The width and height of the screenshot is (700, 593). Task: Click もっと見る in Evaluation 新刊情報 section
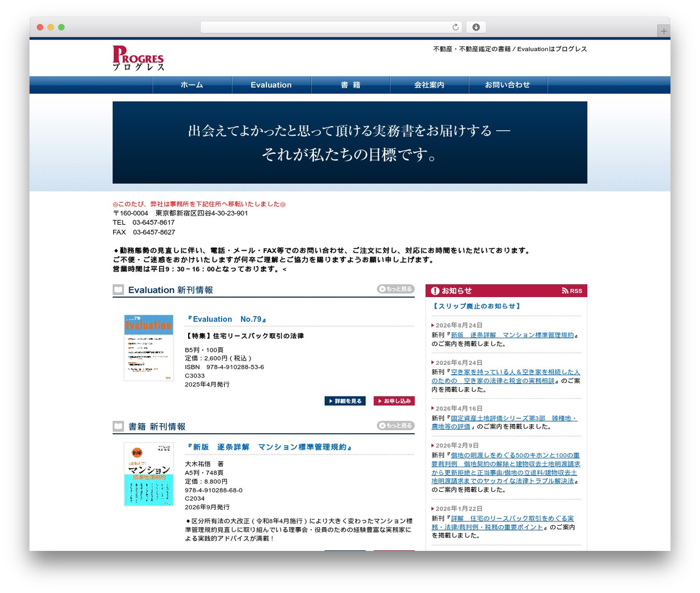click(395, 289)
